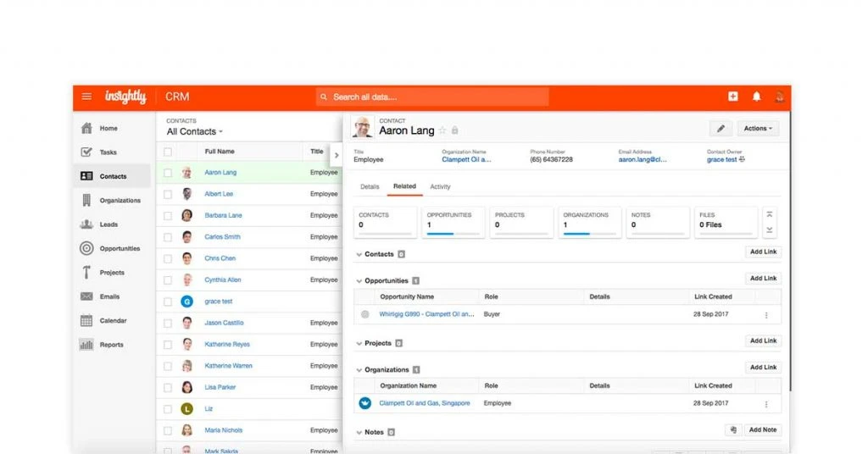Click the jump-to-bottom arrow beside Files card
The width and height of the screenshot is (868, 454).
[770, 230]
